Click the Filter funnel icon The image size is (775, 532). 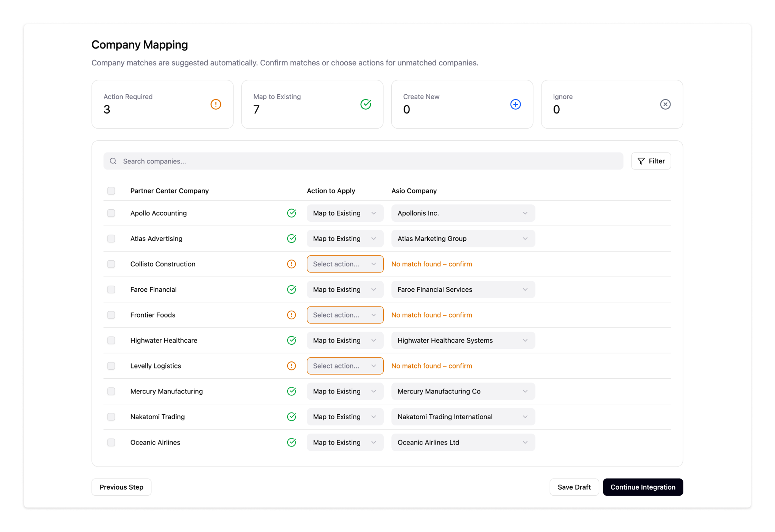(641, 161)
